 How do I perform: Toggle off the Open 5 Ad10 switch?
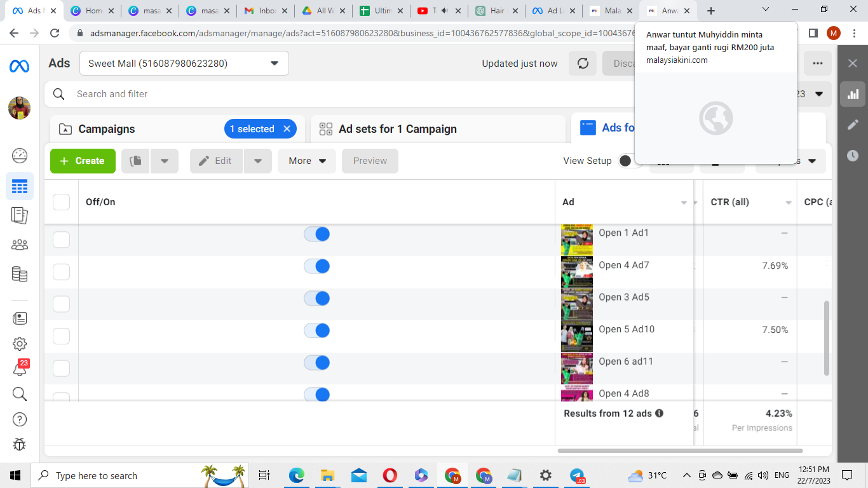click(x=316, y=330)
